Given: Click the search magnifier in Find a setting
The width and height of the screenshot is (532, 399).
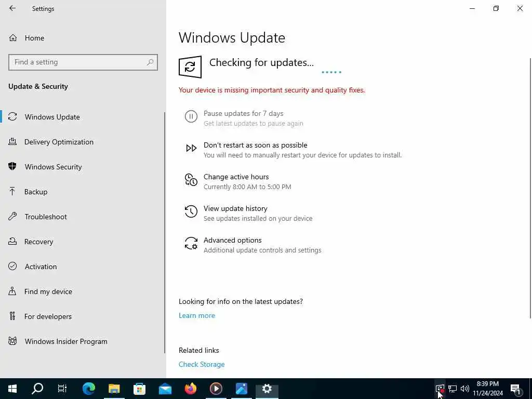Looking at the screenshot, I should [150, 62].
